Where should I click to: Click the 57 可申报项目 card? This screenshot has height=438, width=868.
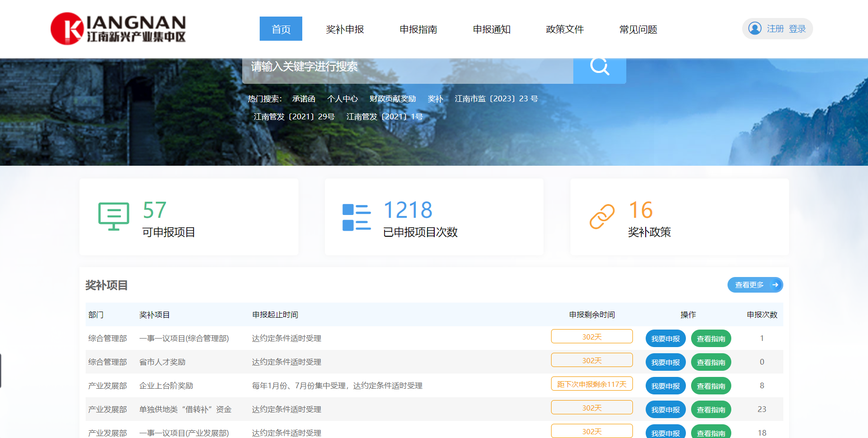189,217
